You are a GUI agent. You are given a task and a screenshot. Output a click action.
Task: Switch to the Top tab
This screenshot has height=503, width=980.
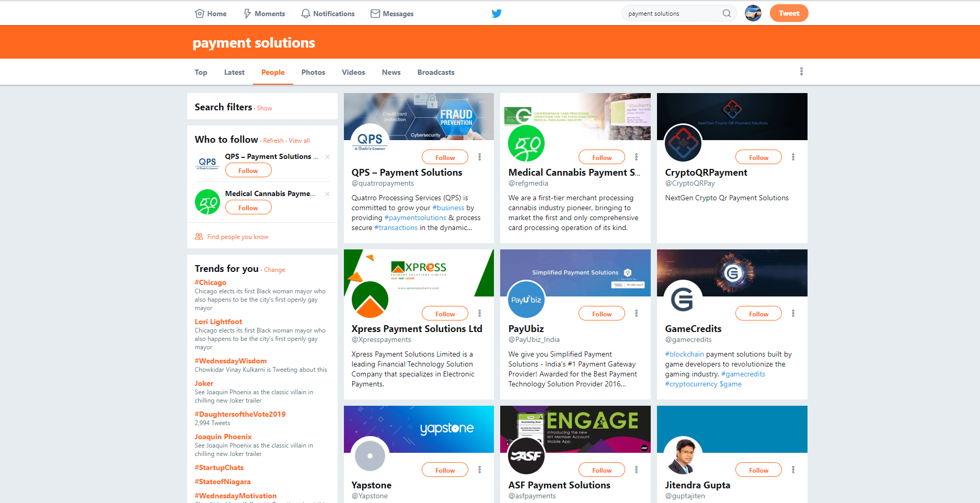201,72
